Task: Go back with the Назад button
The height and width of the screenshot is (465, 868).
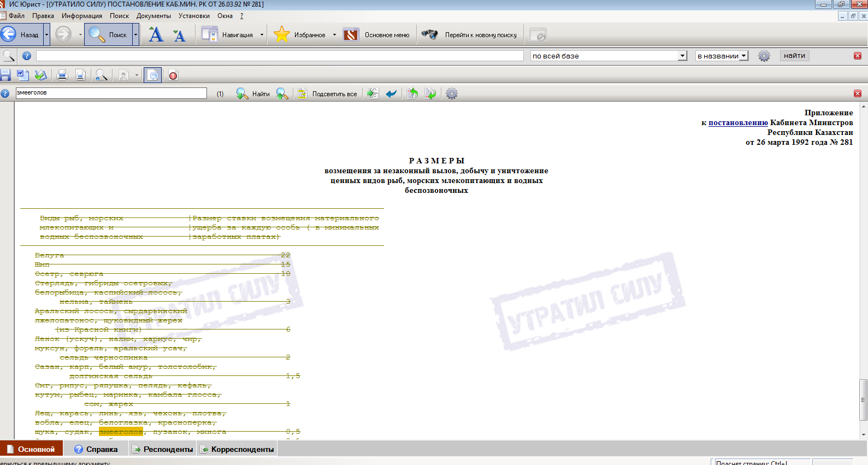Action: pyautogui.click(x=21, y=34)
